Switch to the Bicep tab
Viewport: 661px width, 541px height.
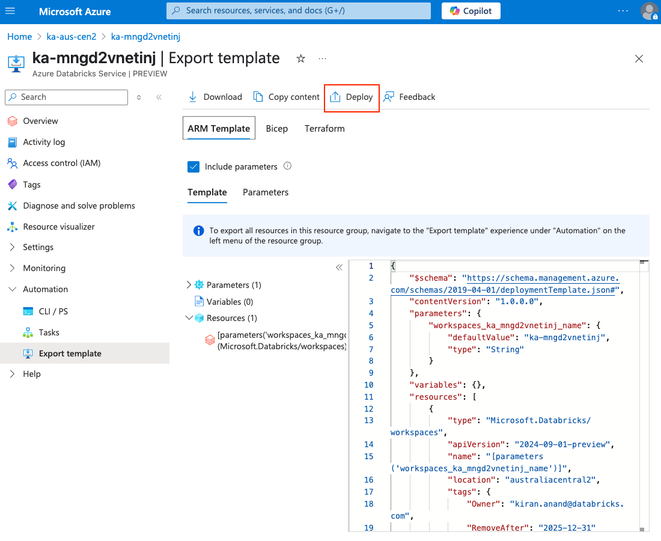(277, 129)
